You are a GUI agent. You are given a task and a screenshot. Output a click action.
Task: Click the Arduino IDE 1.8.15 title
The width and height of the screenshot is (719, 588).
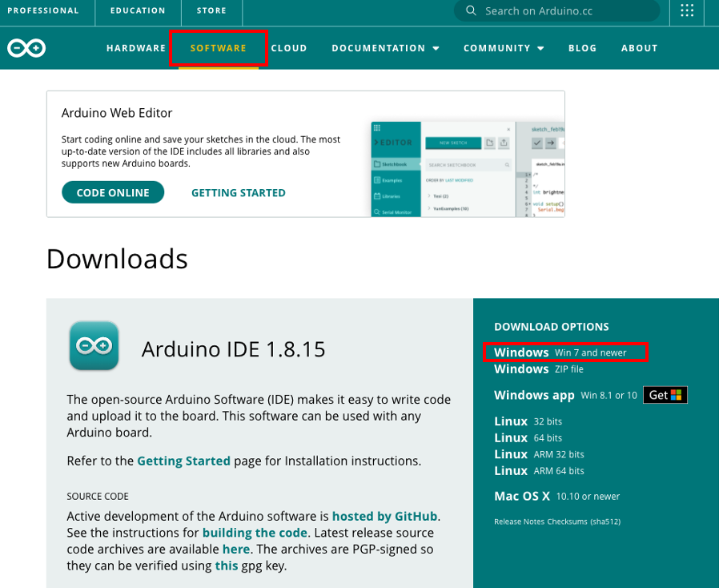[234, 349]
